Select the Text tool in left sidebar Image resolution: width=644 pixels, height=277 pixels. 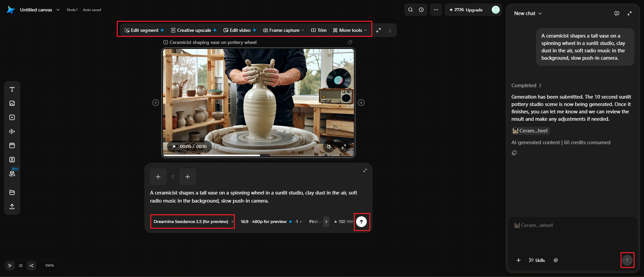(x=12, y=89)
